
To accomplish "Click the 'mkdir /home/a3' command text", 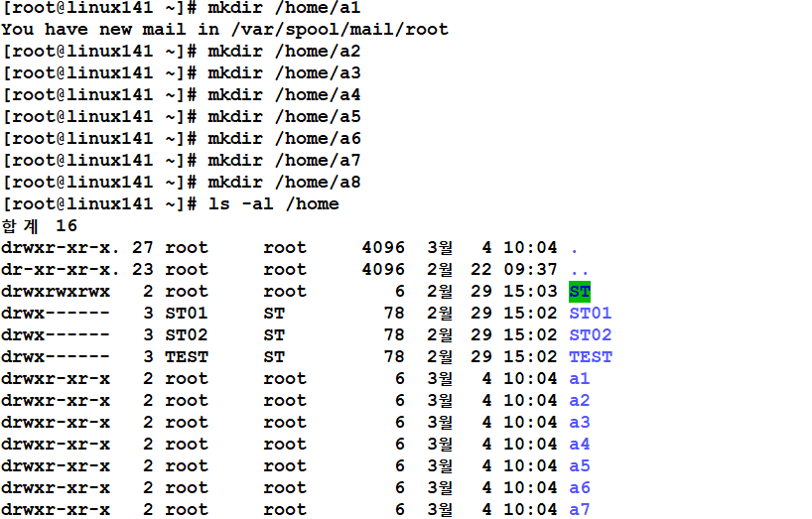I will (x=284, y=73).
